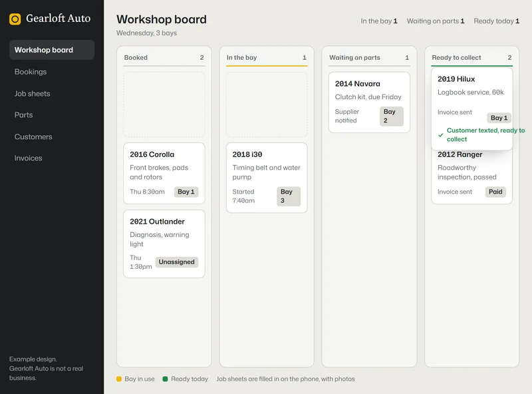Click the Bay 2 tag on Navara card

point(392,116)
